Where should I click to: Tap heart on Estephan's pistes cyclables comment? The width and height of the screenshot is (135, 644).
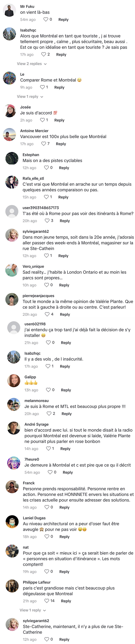(46, 168)
